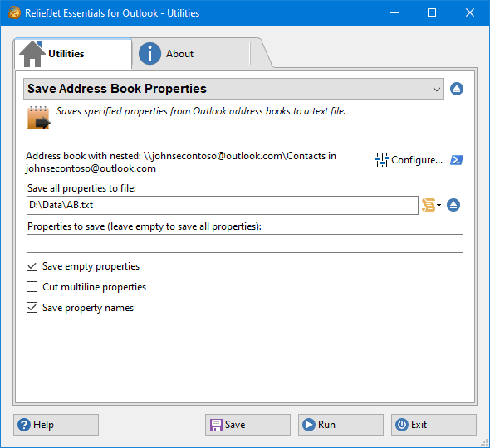Open the Save Address Book Properties dropdown
This screenshot has height=448, width=490.
pos(233,89)
